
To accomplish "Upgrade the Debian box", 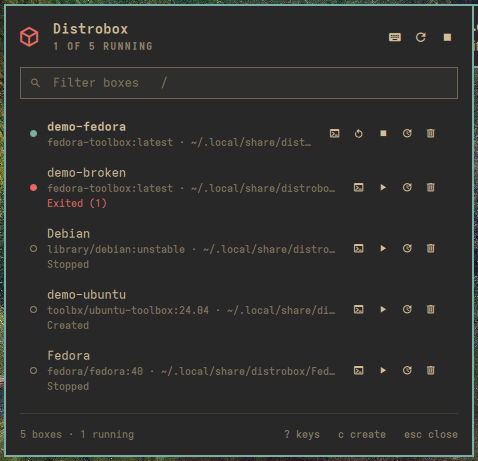I will (x=407, y=248).
